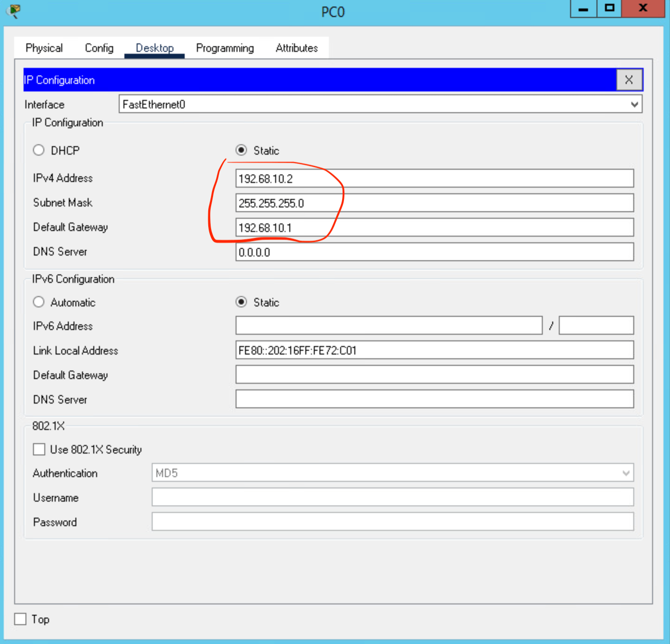Maximize the PC0 window

click(x=610, y=8)
